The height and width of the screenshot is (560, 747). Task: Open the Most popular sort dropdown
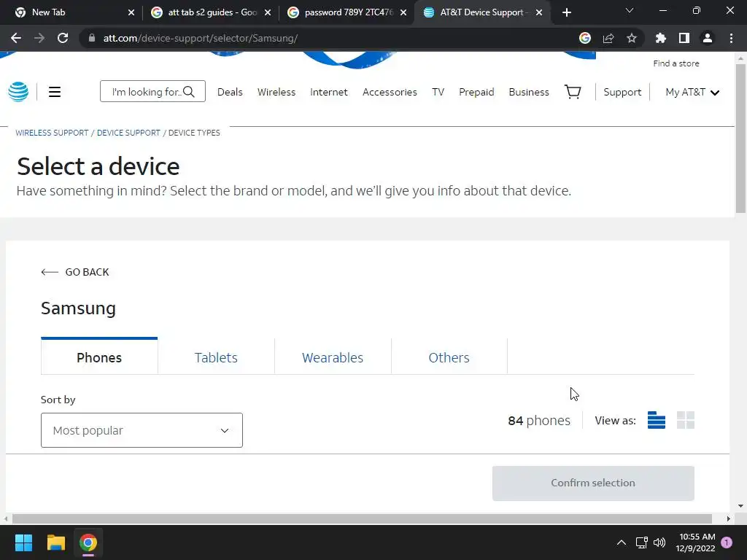(142, 430)
